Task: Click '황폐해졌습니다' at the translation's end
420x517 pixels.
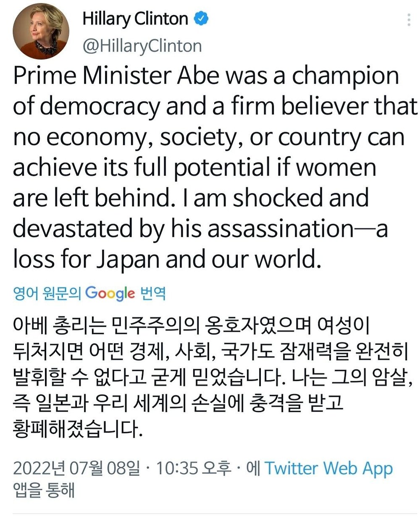Action: (x=75, y=428)
